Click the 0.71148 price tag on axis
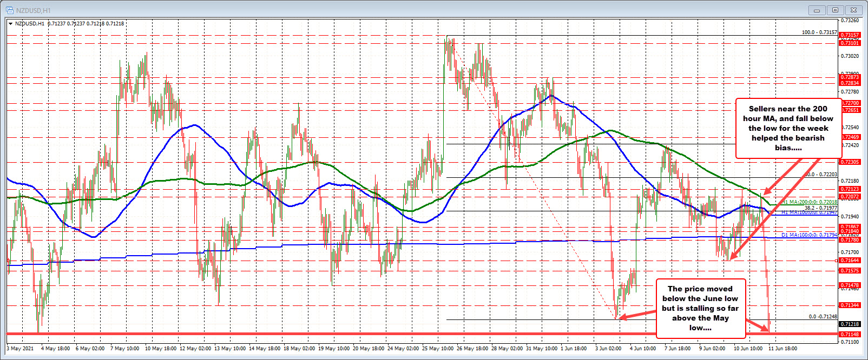The width and height of the screenshot is (868, 360). [x=850, y=335]
